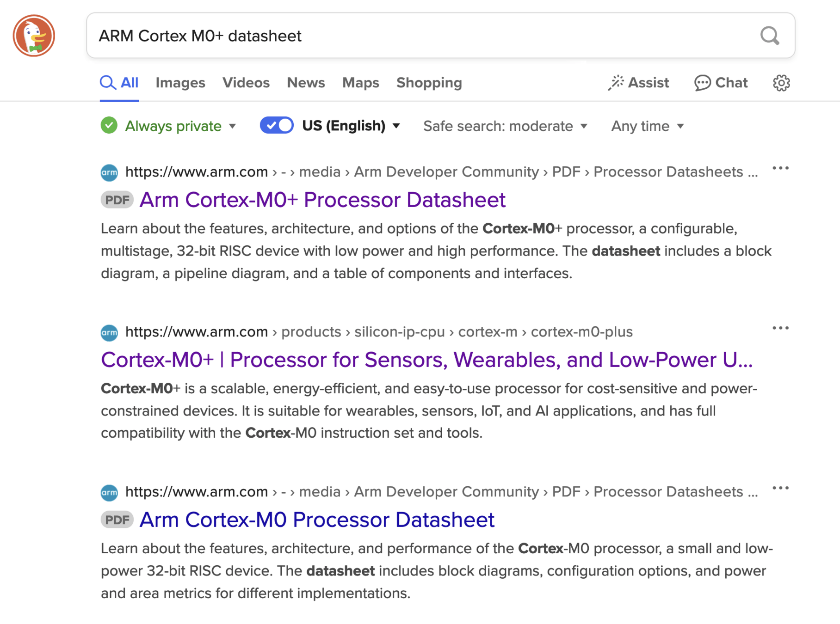Click arm favicon of Cortex-M0 Datasheet result
Image resolution: width=840 pixels, height=624 pixels.
(x=109, y=492)
